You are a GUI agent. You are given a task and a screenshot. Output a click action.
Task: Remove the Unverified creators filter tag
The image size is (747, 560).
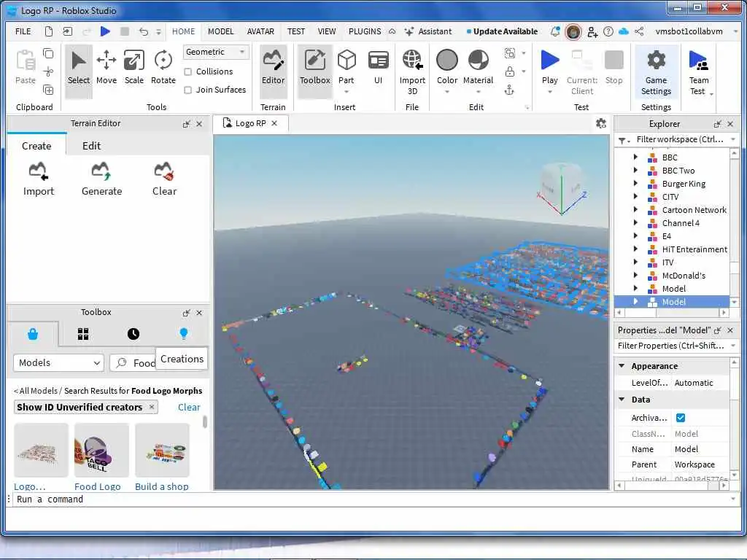(x=152, y=407)
